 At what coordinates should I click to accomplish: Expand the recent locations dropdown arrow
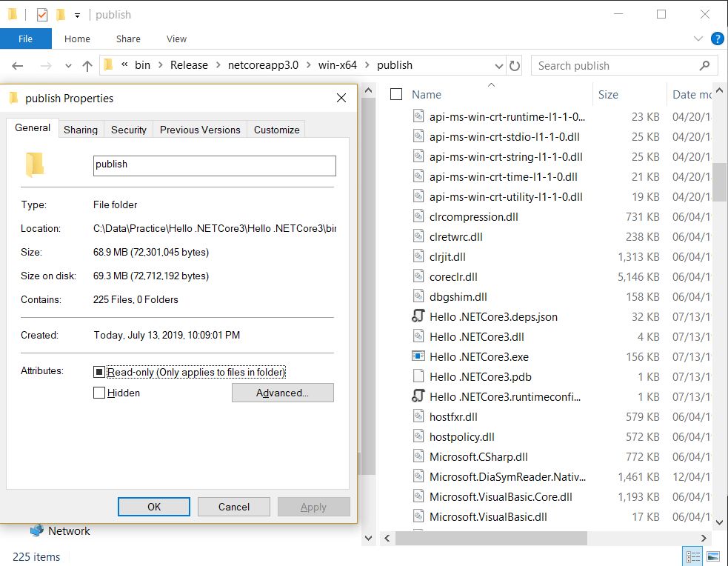[x=68, y=66]
